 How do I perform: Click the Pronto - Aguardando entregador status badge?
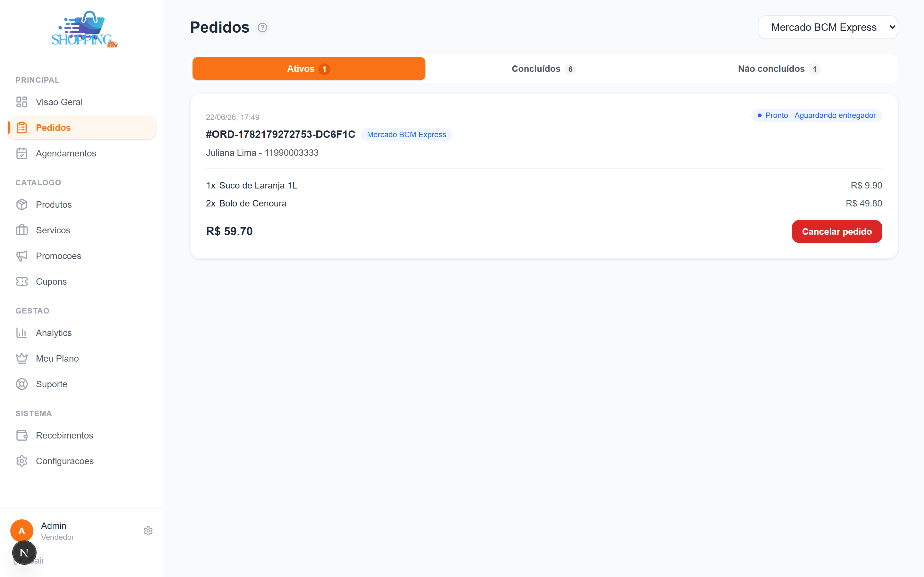click(x=816, y=115)
